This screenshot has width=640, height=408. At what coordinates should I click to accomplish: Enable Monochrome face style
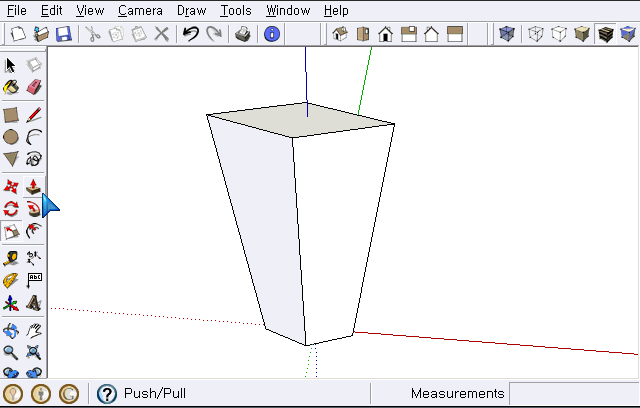pos(628,34)
